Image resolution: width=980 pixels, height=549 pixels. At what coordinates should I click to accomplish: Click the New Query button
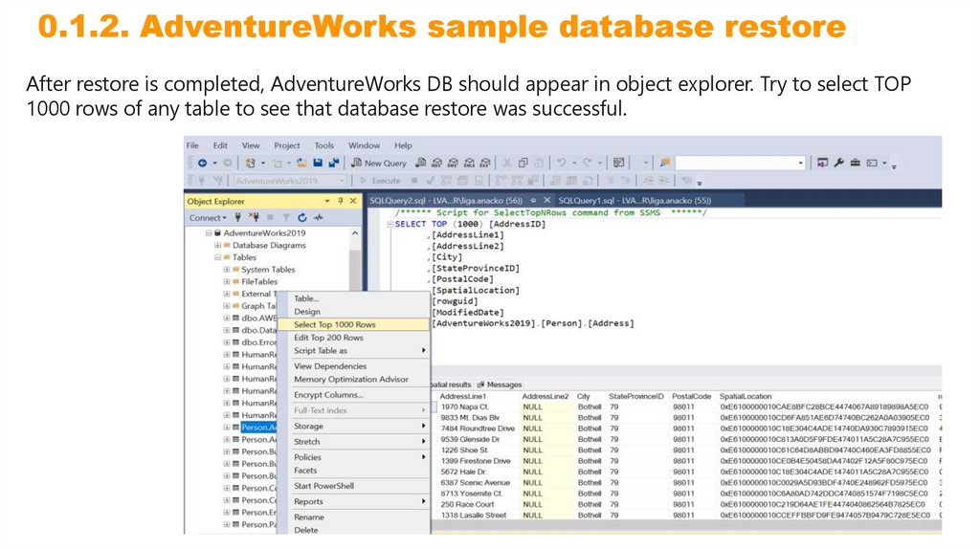[379, 163]
